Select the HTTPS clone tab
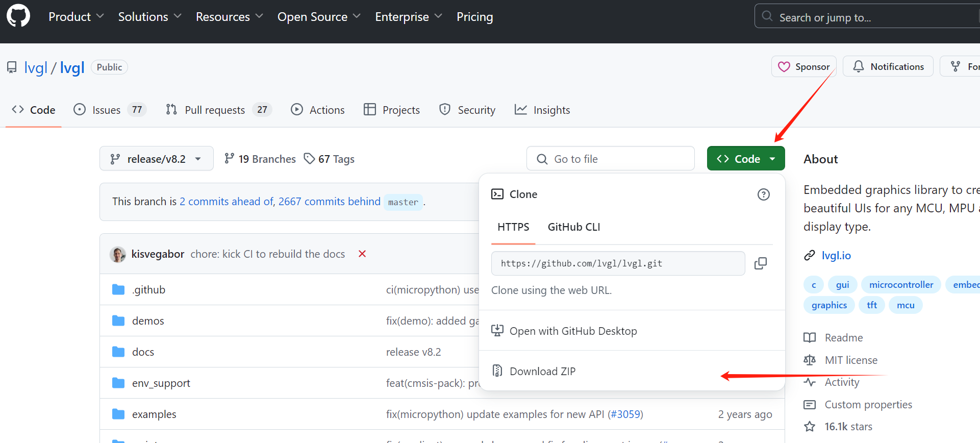Screen dimensions: 980x443 coord(513,227)
